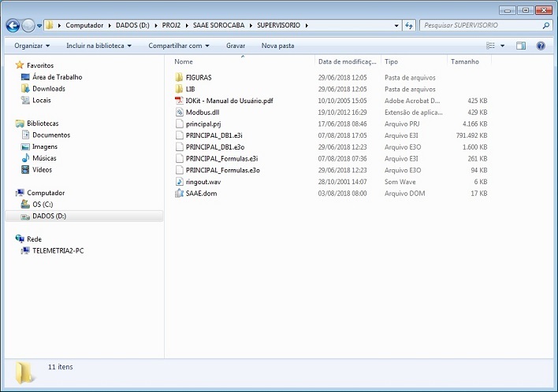Expand arrow after SUPERVISORIO in breadcrumb
558x392 pixels.
pyautogui.click(x=307, y=25)
